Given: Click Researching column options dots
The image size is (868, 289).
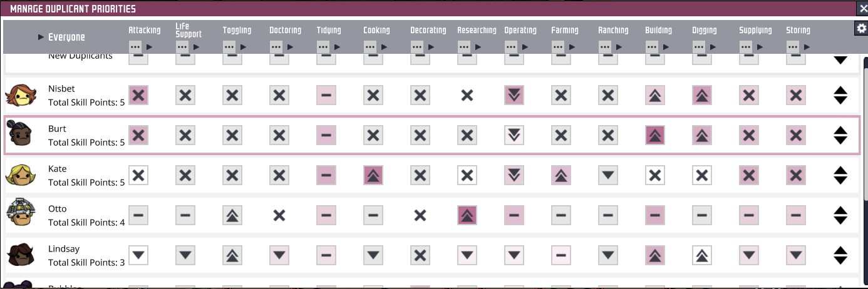Looking at the screenshot, I should (464, 47).
